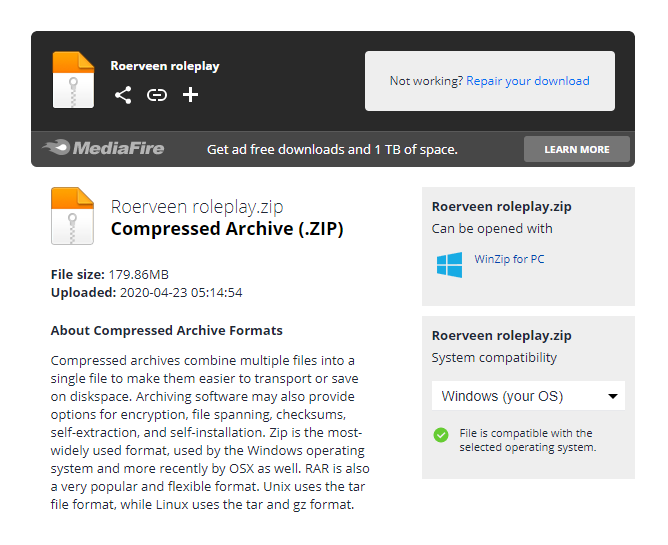Click the large orange zip file icon
The height and width of the screenshot is (545, 668).
pos(72,216)
